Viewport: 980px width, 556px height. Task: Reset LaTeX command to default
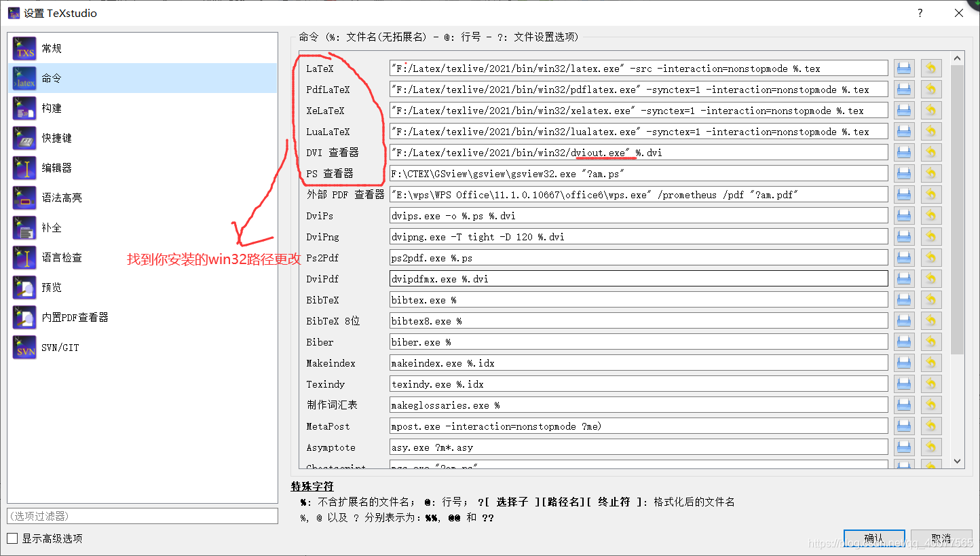coord(931,68)
